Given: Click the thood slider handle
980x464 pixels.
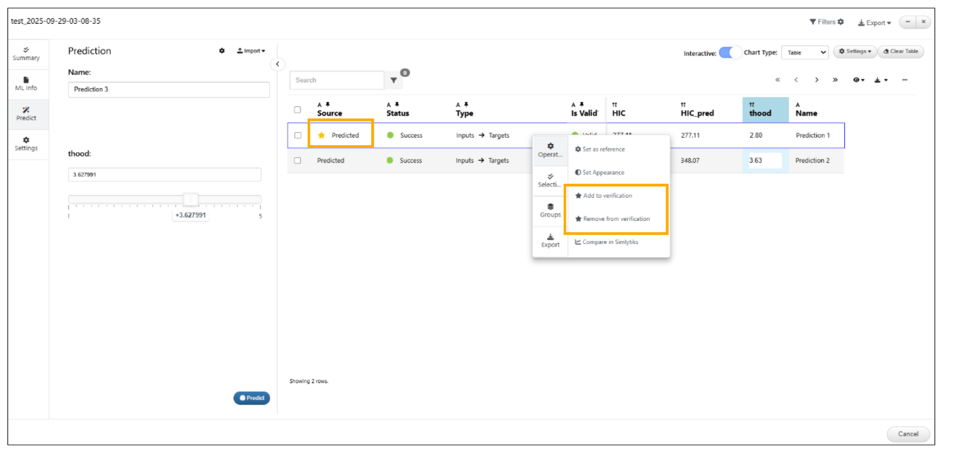Looking at the screenshot, I should coord(191,199).
